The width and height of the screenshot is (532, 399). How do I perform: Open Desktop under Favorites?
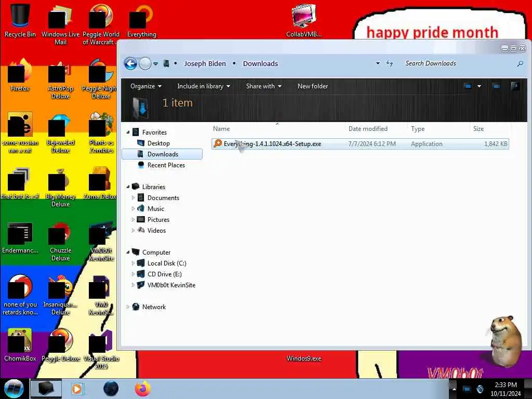(x=158, y=143)
